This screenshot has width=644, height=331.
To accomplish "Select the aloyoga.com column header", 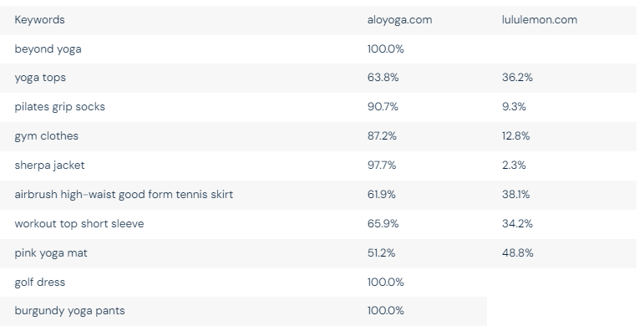I will [399, 20].
